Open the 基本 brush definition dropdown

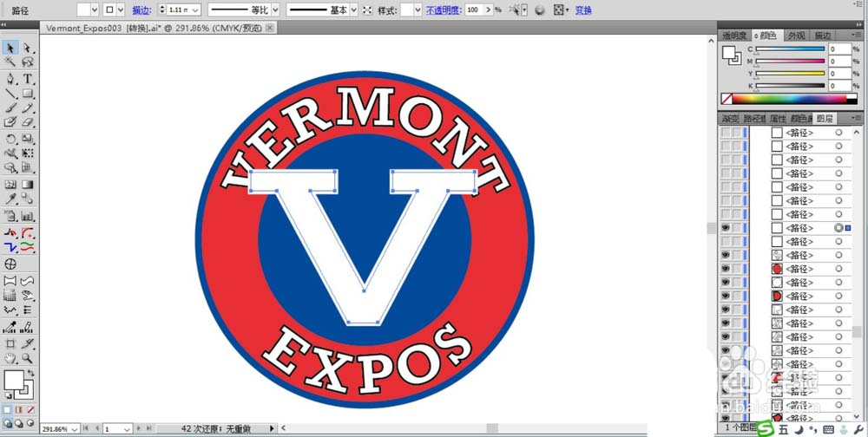[353, 10]
